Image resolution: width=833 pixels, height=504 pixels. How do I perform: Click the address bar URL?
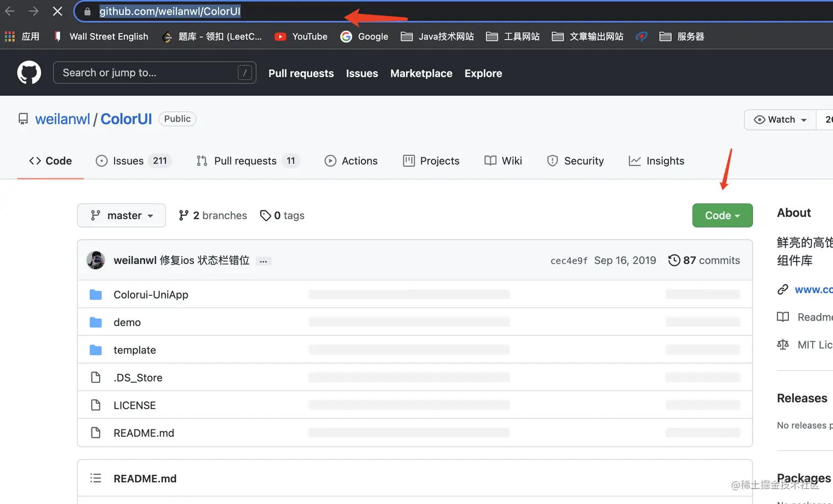coord(170,11)
